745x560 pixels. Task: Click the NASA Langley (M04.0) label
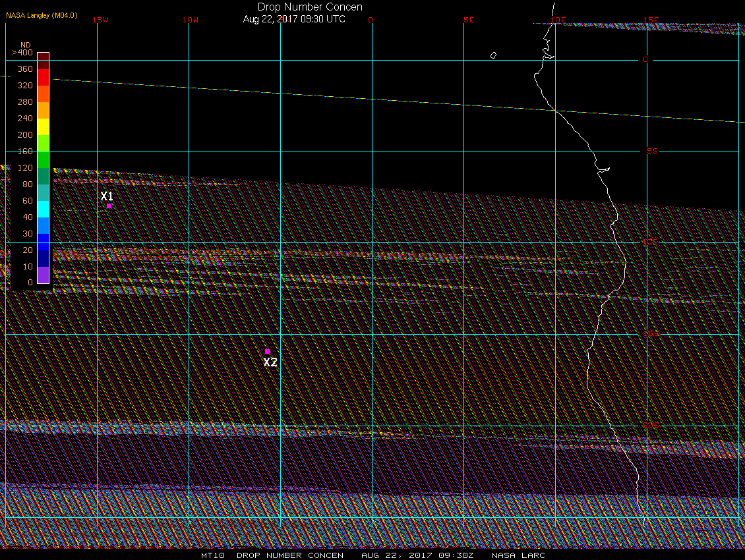[x=42, y=14]
